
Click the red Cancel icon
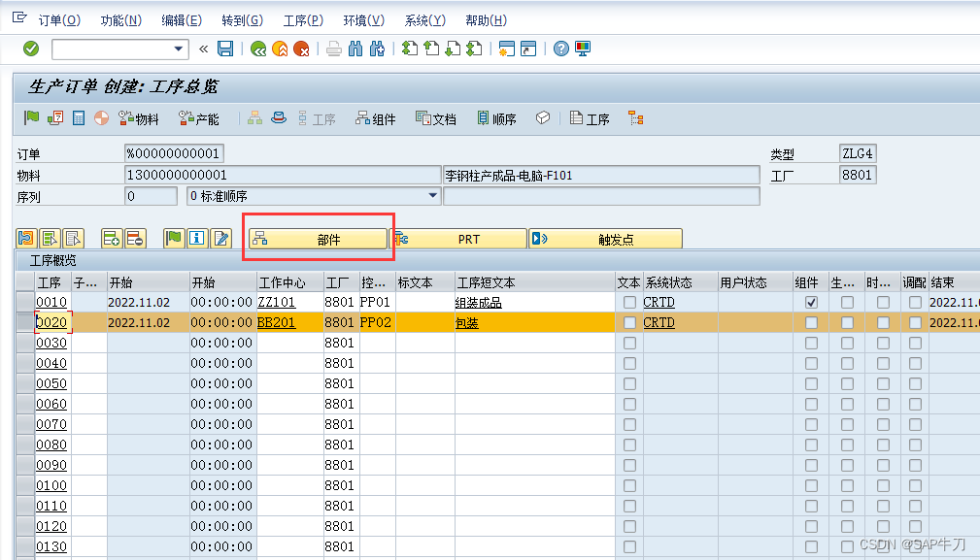(x=301, y=49)
